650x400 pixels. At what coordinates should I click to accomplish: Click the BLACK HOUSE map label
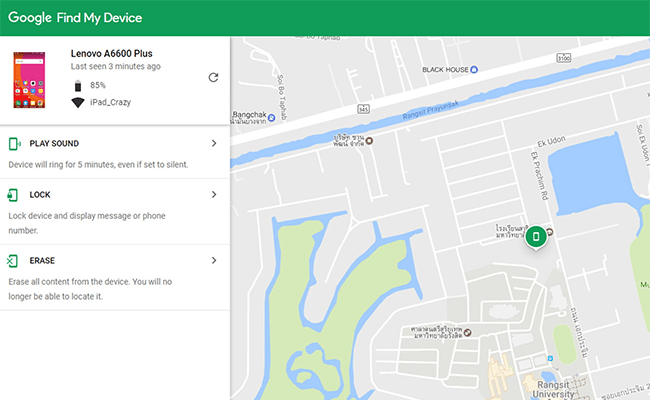pos(445,70)
